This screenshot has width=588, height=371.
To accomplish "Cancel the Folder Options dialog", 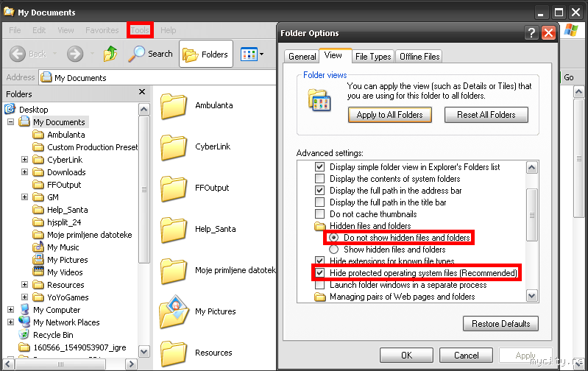I will [x=466, y=355].
